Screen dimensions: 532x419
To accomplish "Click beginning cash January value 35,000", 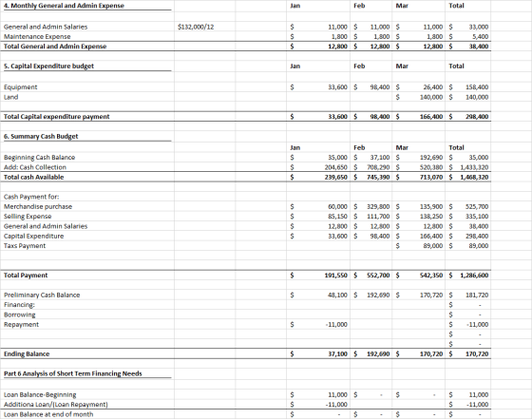I will click(x=337, y=158).
